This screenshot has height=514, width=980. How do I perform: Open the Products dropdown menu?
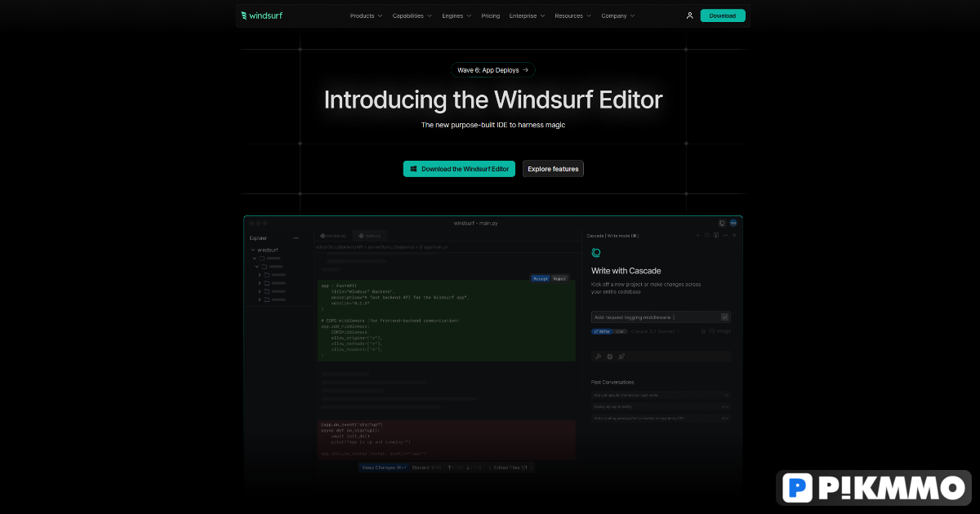coord(366,16)
